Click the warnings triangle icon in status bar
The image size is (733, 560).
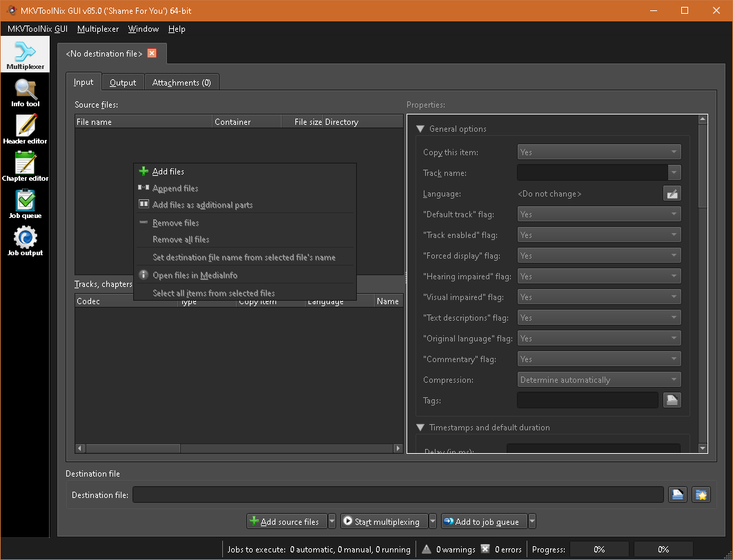click(x=427, y=549)
